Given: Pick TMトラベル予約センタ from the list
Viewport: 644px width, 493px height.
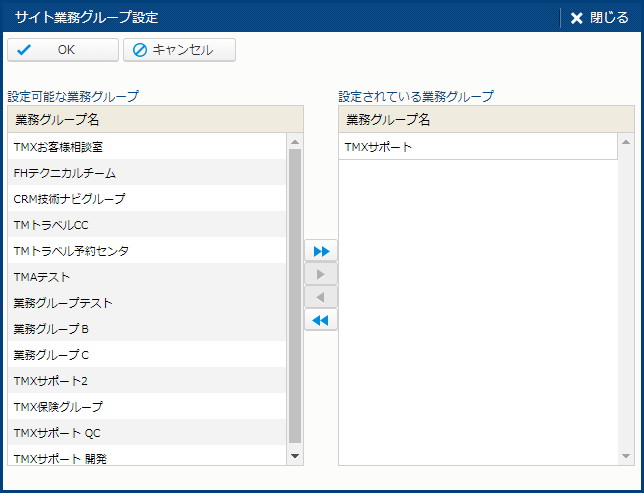Looking at the screenshot, I should pos(146,251).
